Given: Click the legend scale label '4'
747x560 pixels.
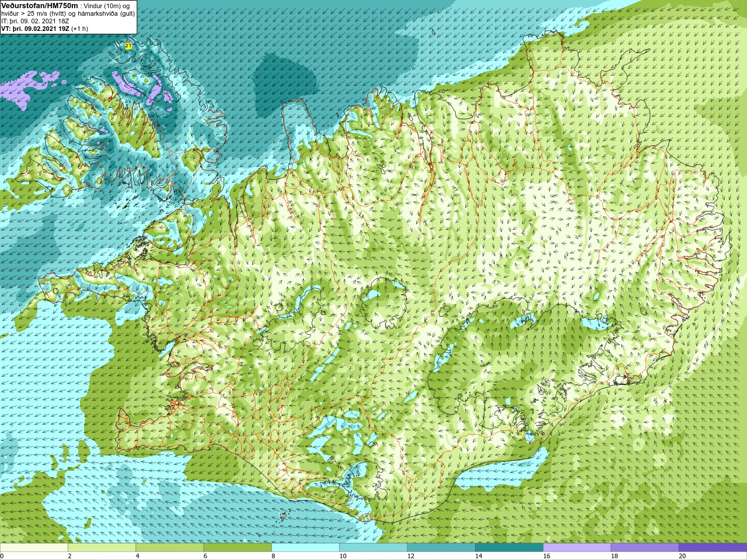Looking at the screenshot, I should (137, 556).
